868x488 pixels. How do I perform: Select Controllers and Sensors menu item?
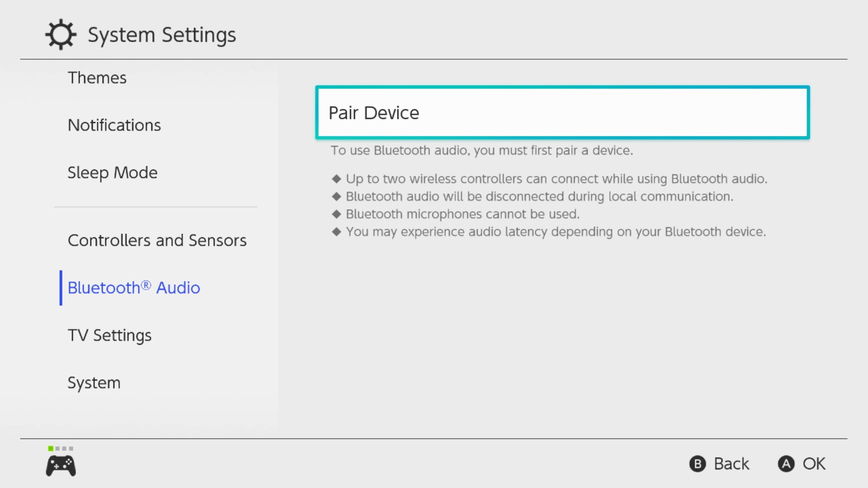pos(157,239)
